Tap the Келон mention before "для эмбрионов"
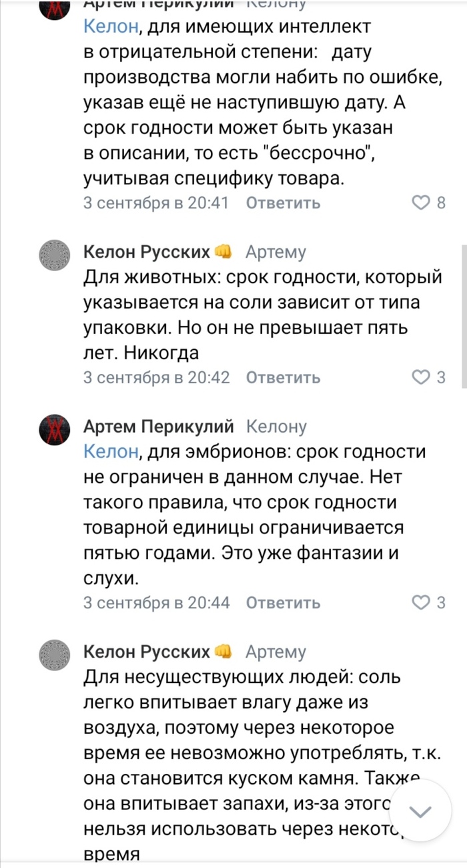This screenshot has width=467, height=868. (x=111, y=452)
